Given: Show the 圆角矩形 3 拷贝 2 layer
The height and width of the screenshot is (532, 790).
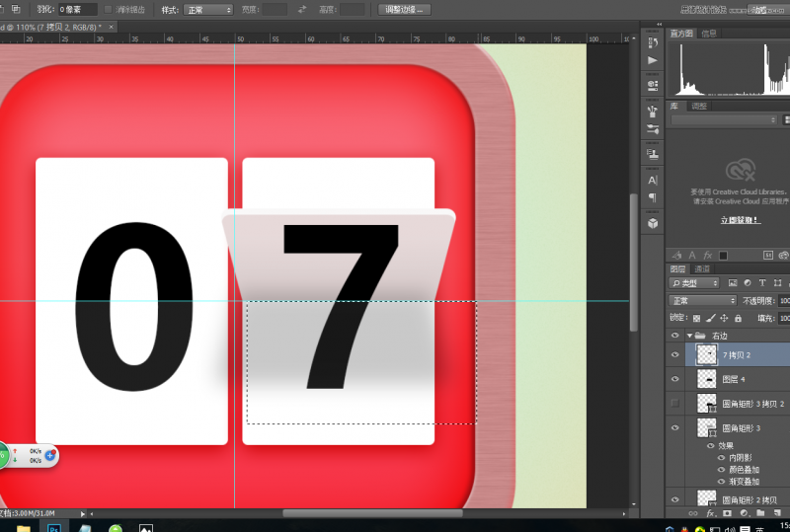Looking at the screenshot, I should tap(675, 403).
